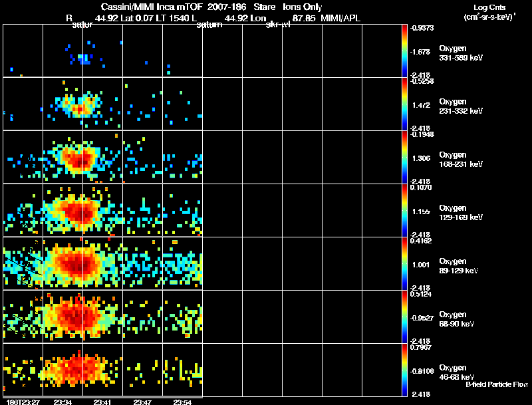Click the Oxygen 168-231 keV image panel above 23:34
This screenshot has height=405, width=532.
[63, 157]
